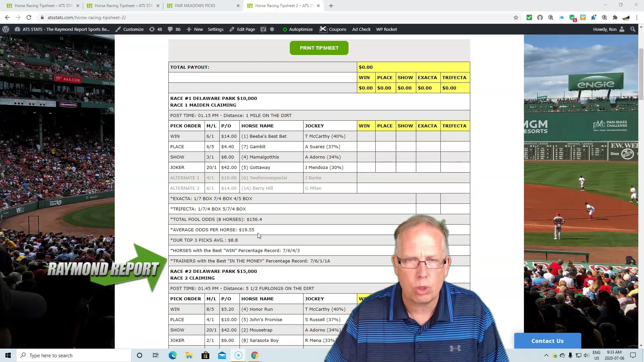This screenshot has width=644, height=362.
Task: Click the scrollbar down arrow
Action: pos(641,346)
